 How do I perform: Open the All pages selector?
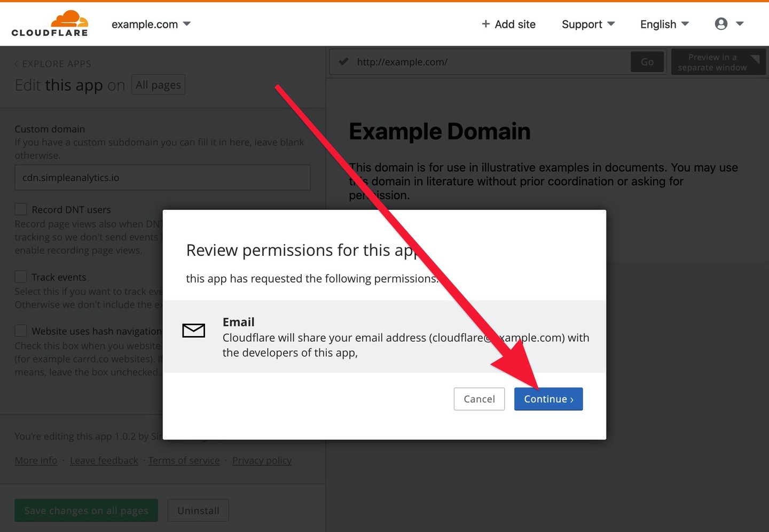[x=158, y=85]
